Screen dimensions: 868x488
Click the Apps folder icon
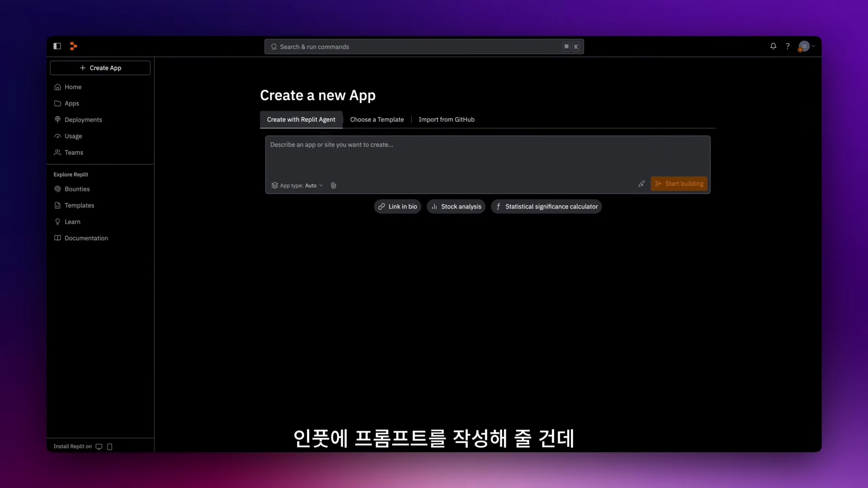[58, 103]
